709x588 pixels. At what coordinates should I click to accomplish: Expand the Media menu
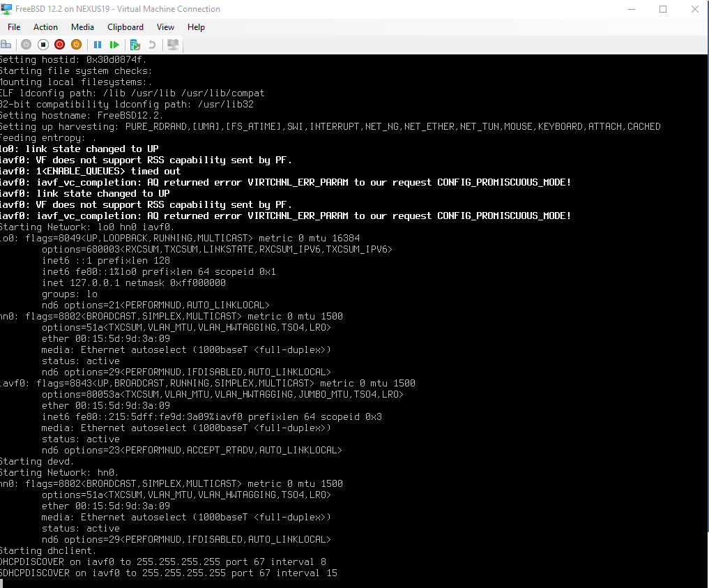click(x=82, y=27)
